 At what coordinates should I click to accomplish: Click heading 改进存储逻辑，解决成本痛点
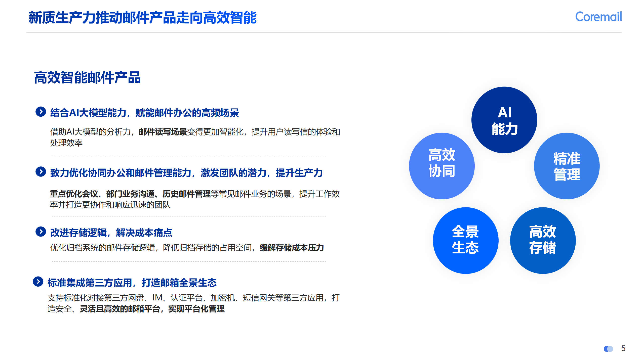coord(111,233)
